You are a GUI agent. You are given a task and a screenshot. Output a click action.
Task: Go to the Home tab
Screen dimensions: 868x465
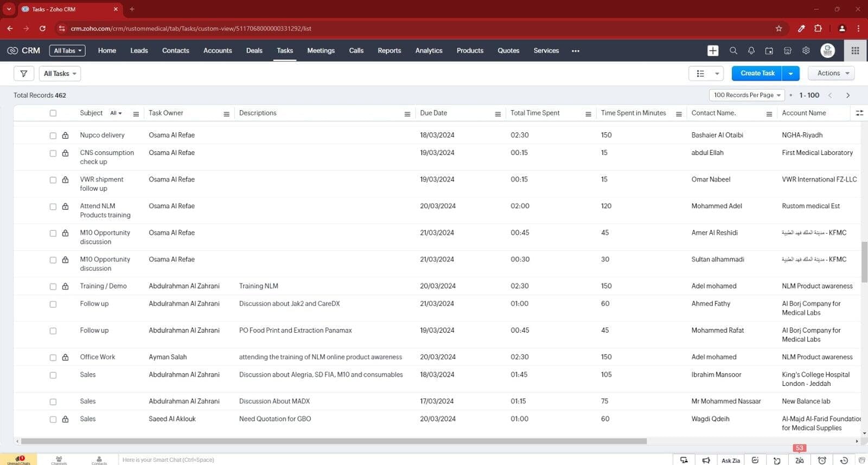107,50
